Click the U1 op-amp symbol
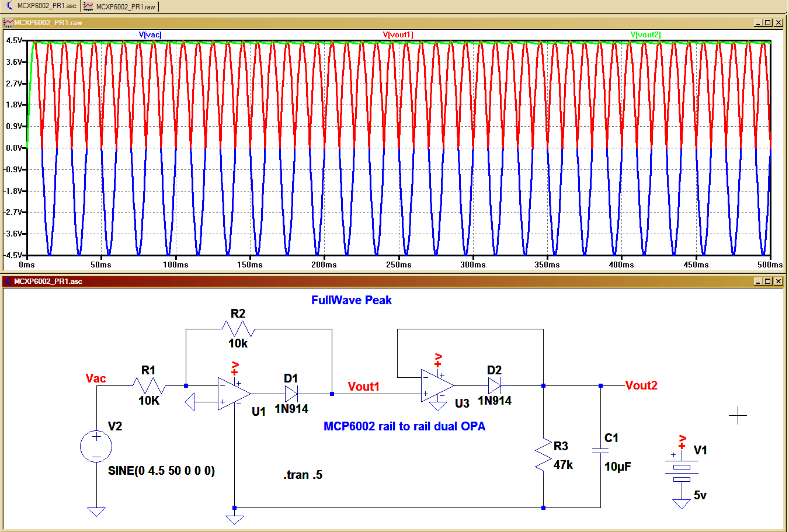789x532 pixels. coord(234,394)
